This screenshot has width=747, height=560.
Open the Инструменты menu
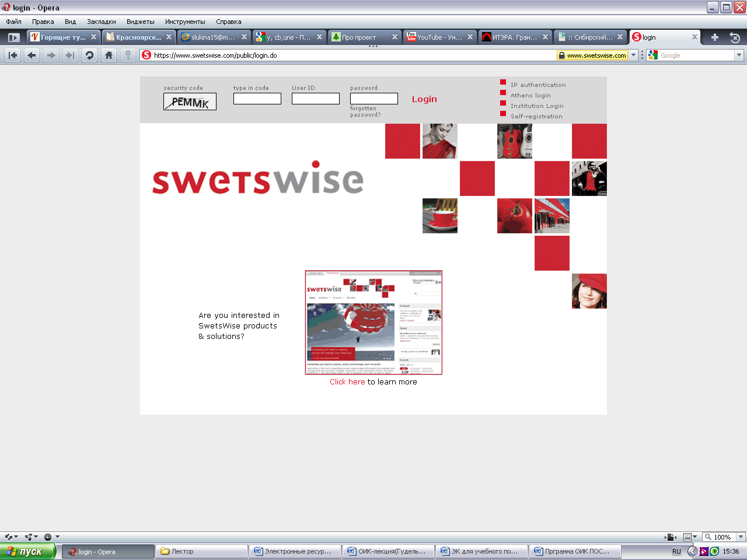point(185,22)
